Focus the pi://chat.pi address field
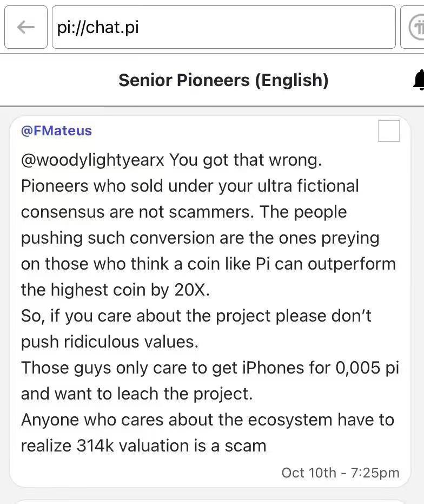424x504 pixels. pos(223,27)
